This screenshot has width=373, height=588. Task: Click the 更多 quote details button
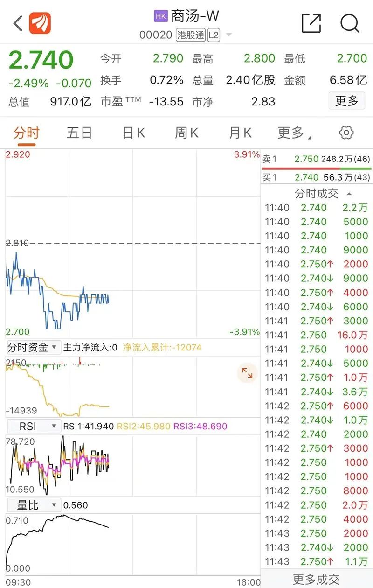tap(346, 100)
